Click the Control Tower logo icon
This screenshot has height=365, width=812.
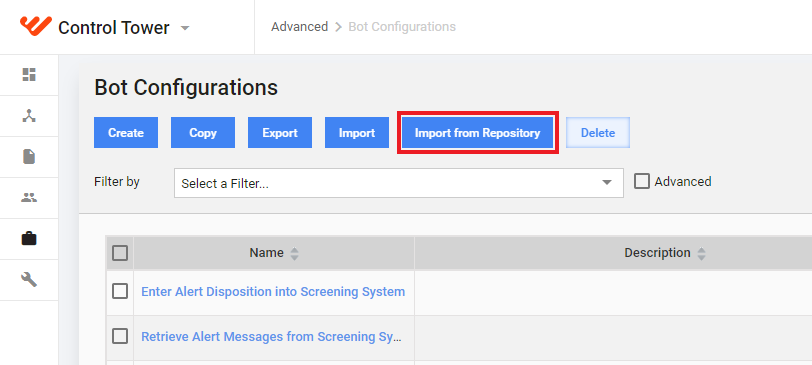[36, 26]
